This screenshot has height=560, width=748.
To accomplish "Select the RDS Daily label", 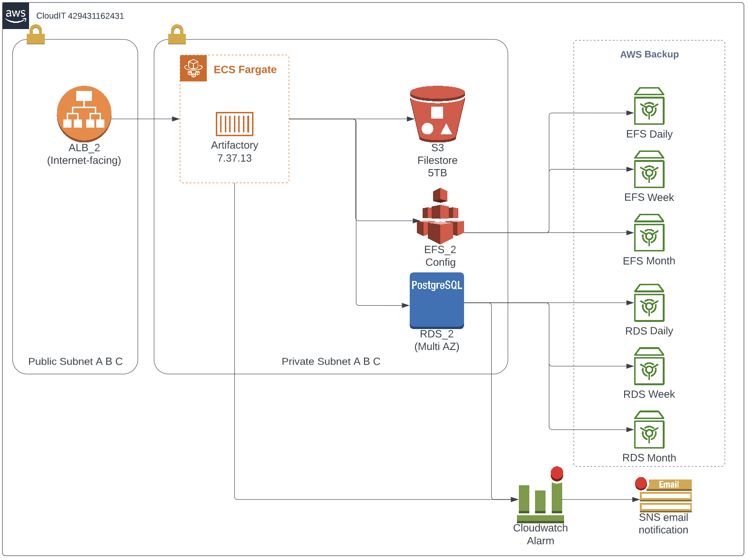I will pyautogui.click(x=649, y=330).
